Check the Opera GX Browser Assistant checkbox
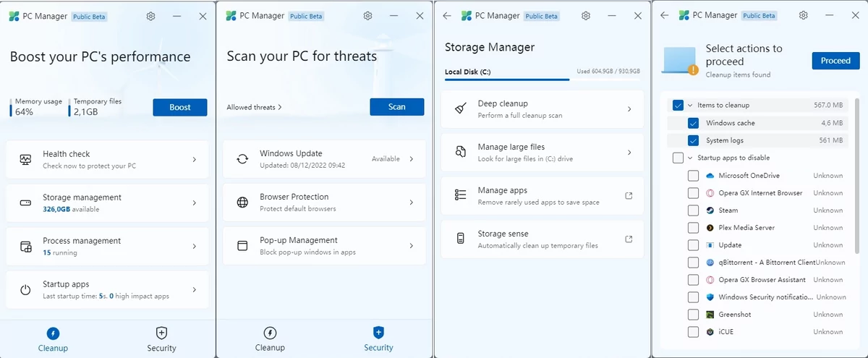 (693, 280)
